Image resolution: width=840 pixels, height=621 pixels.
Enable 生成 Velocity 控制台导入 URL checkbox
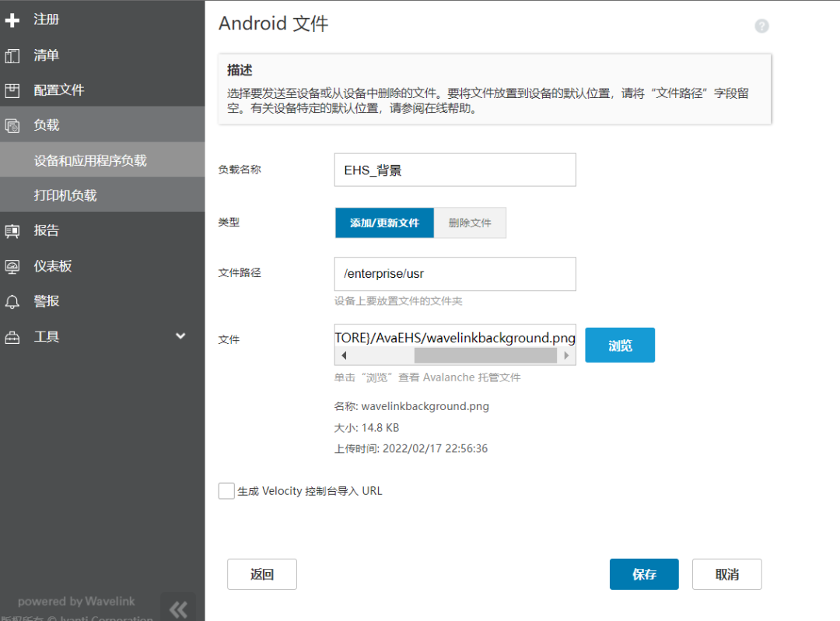tap(226, 491)
